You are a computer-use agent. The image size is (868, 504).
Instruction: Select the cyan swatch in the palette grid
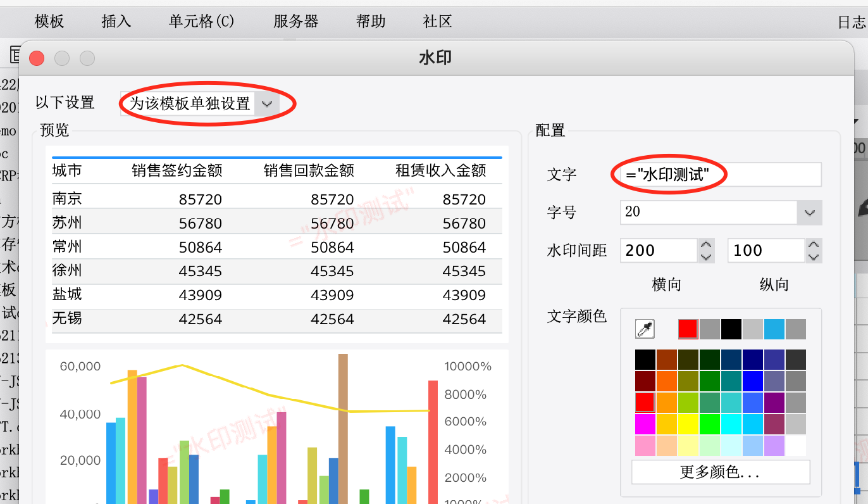click(731, 424)
